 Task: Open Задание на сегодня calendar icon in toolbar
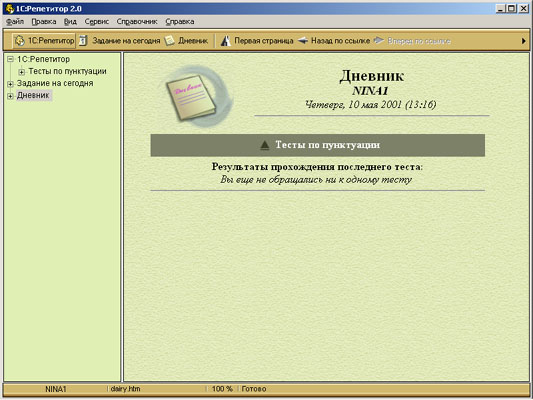(83, 40)
